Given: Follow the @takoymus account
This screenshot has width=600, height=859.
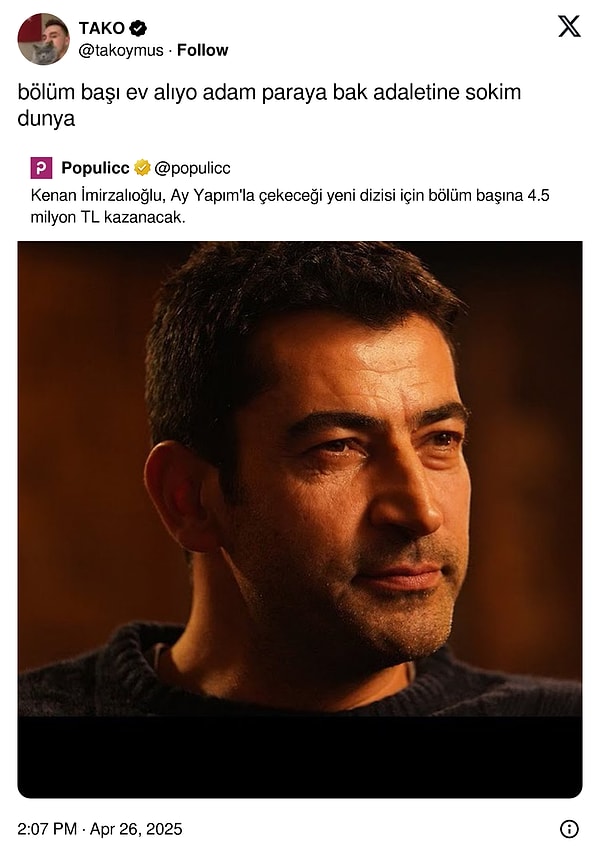Looking at the screenshot, I should click(x=202, y=50).
